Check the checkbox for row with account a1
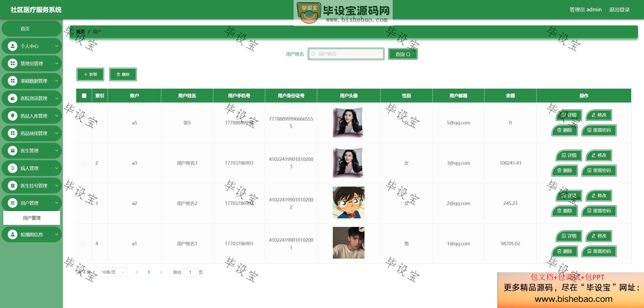Screen dimensions: 644x308 click(x=84, y=244)
